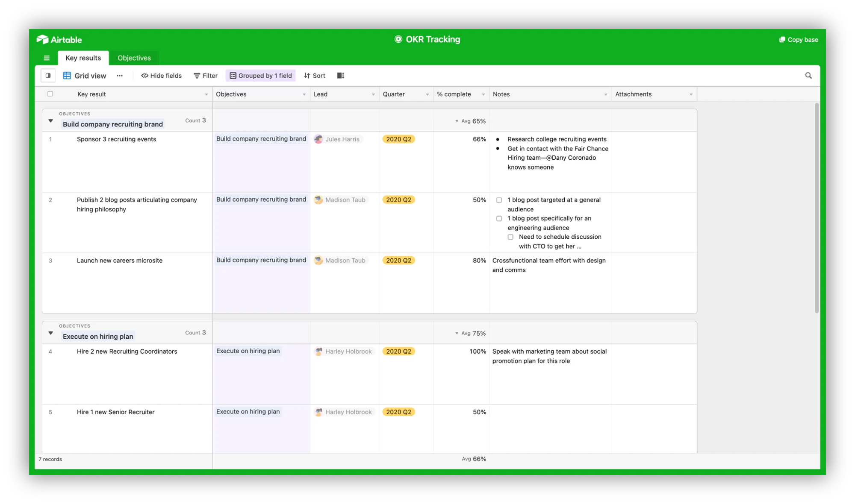
Task: Click Execute on hiring plan chip in row 5
Action: pos(248,412)
